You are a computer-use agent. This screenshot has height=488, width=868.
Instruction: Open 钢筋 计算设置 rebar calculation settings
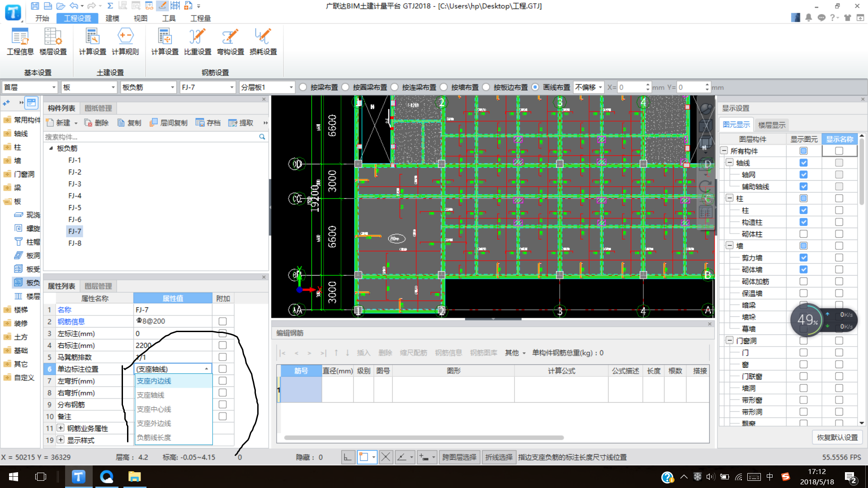click(165, 42)
